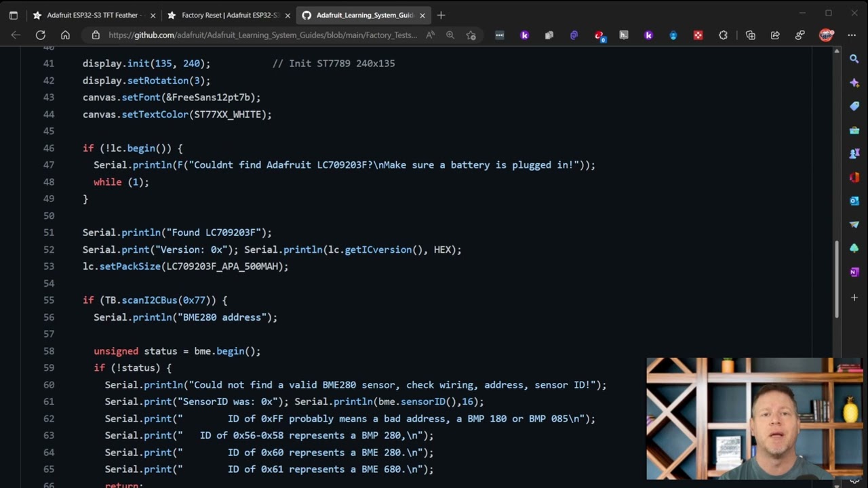Open the browser profile avatar
Image resolution: width=868 pixels, height=488 pixels.
826,35
